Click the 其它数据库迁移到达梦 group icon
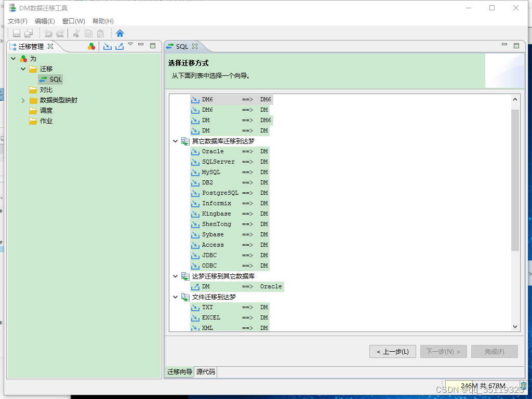Viewport: 532px width, 399px height. coord(185,141)
